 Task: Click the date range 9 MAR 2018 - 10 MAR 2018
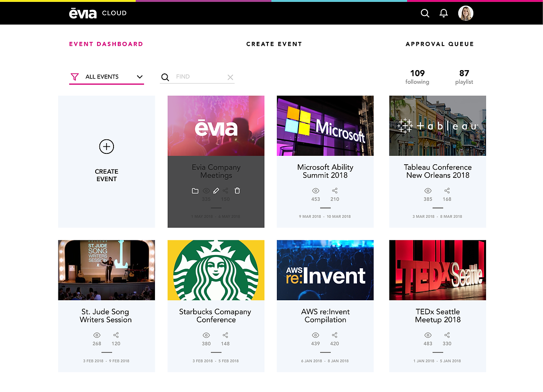pos(325,216)
